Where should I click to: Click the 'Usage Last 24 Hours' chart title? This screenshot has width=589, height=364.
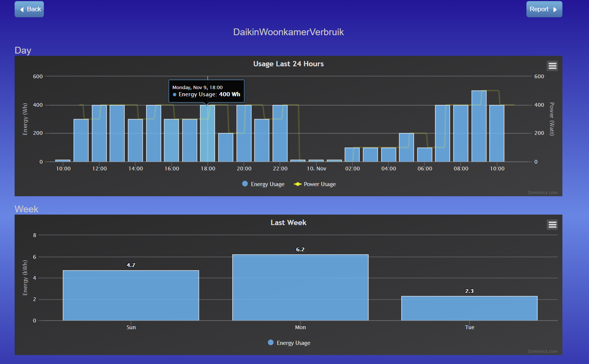pyautogui.click(x=289, y=64)
